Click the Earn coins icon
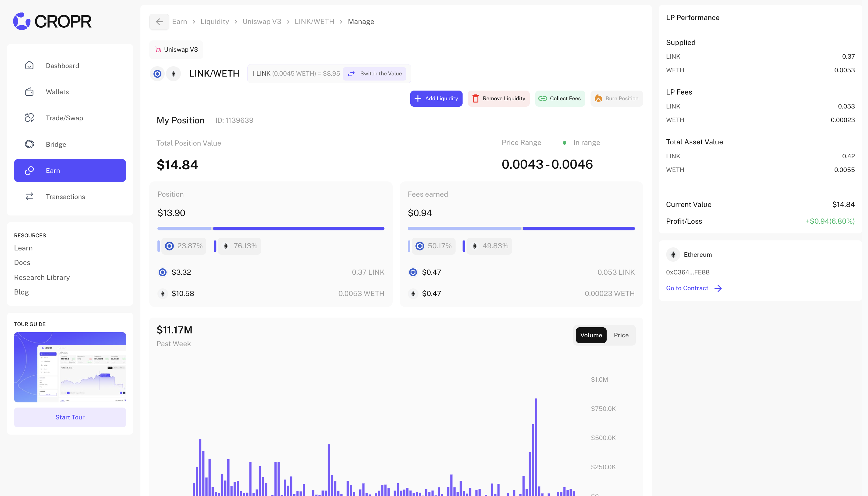 (29, 170)
